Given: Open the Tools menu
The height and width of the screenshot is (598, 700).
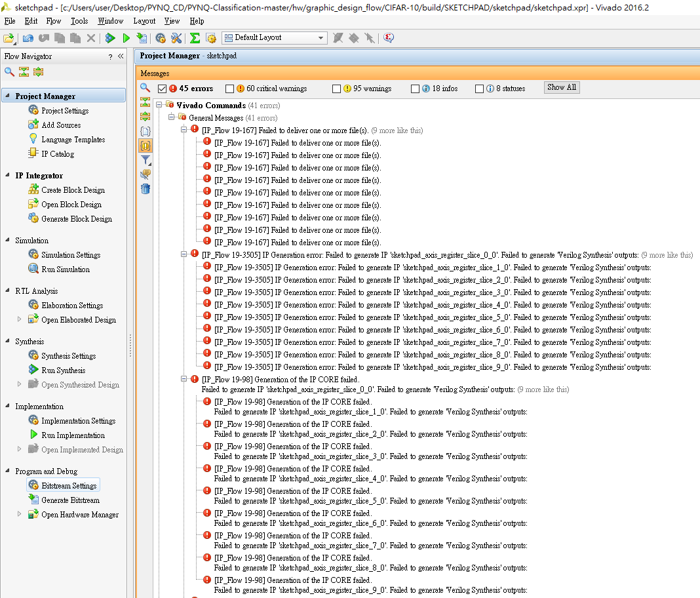Looking at the screenshot, I should pos(79,20).
